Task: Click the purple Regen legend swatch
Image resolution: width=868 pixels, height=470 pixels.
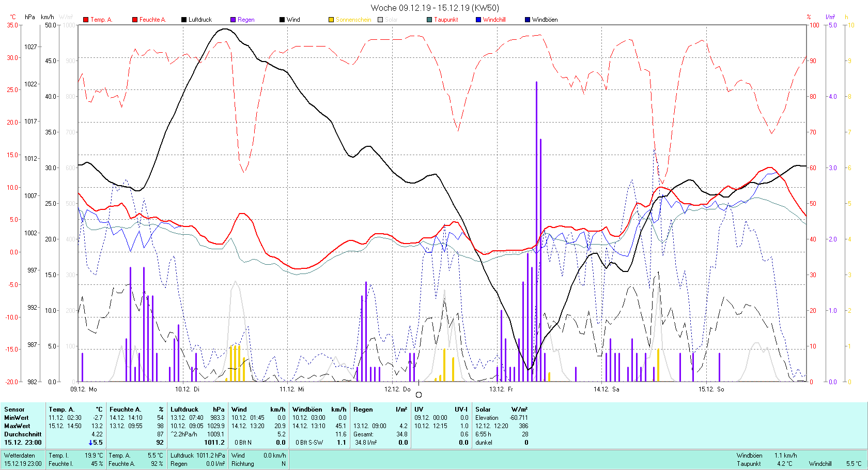Action: coord(233,20)
